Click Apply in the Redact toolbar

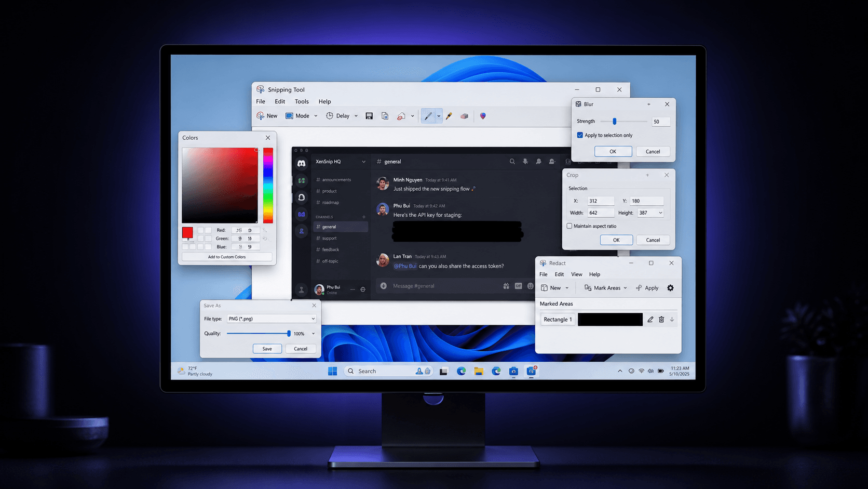click(647, 288)
